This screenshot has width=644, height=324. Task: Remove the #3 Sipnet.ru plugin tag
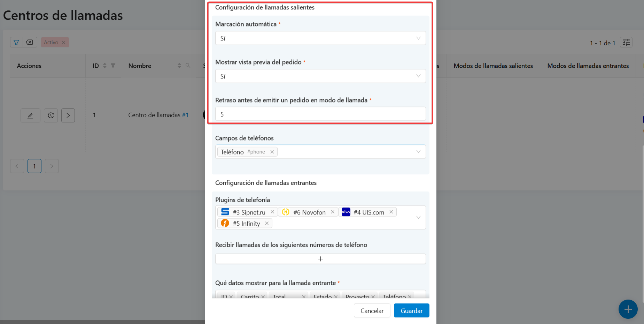[x=272, y=212]
